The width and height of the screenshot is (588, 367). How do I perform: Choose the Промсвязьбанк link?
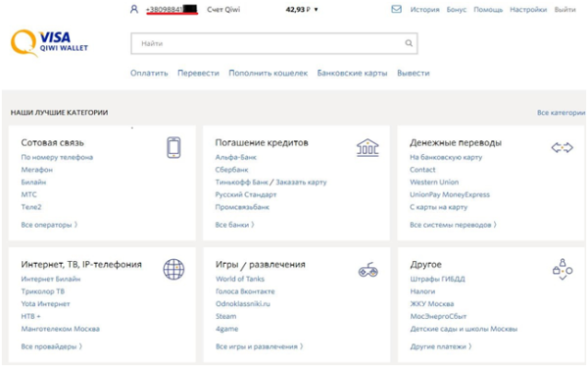pyautogui.click(x=242, y=207)
